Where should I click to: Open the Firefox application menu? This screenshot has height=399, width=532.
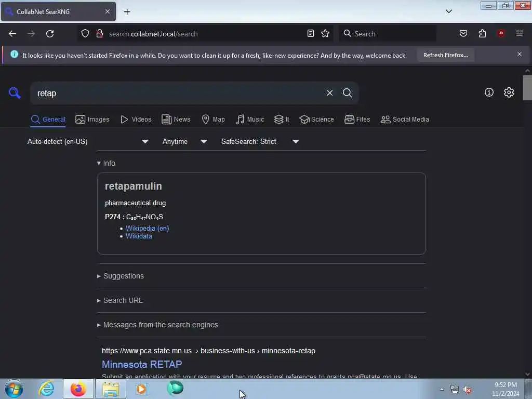(520, 34)
